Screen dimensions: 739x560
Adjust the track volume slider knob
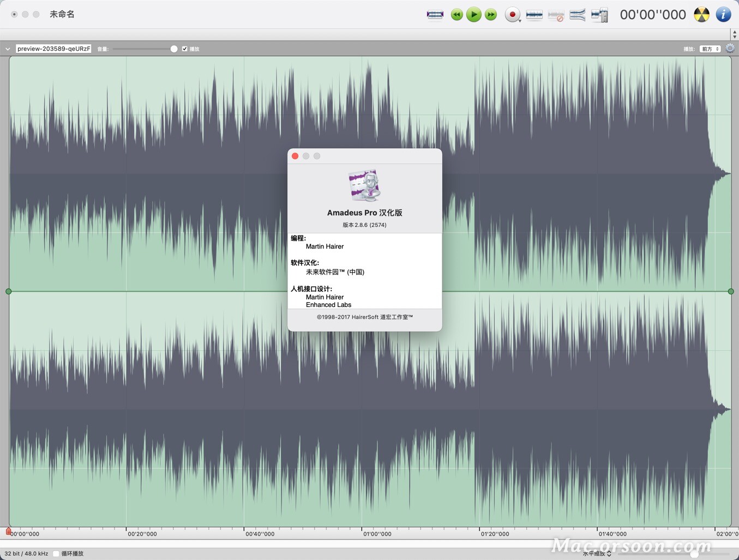click(x=174, y=49)
